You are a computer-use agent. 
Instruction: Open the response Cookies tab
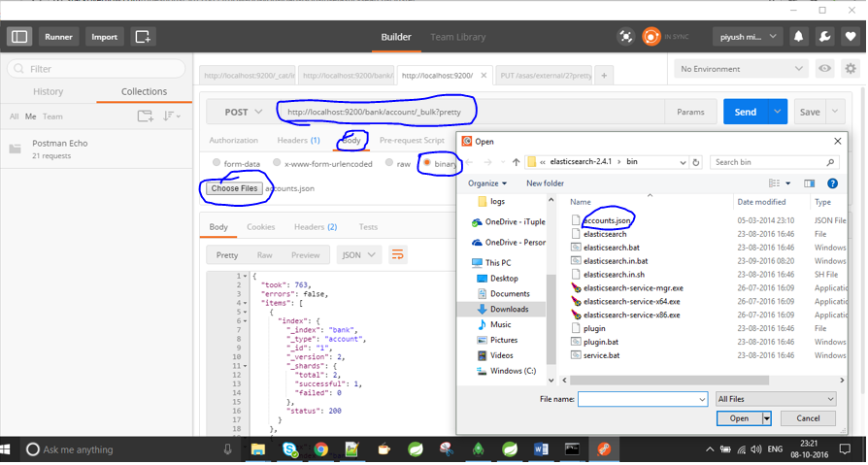(x=261, y=227)
